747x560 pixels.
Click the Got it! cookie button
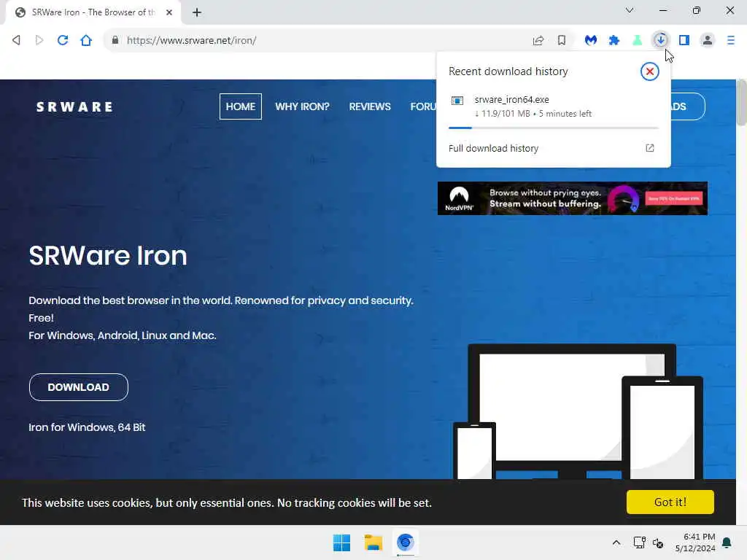click(670, 502)
